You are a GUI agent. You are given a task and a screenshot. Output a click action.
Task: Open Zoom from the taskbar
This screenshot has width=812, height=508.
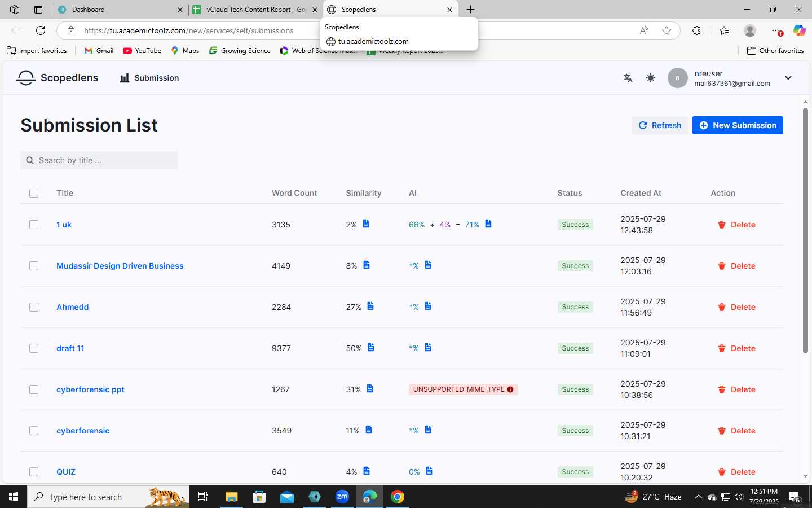pyautogui.click(x=342, y=497)
